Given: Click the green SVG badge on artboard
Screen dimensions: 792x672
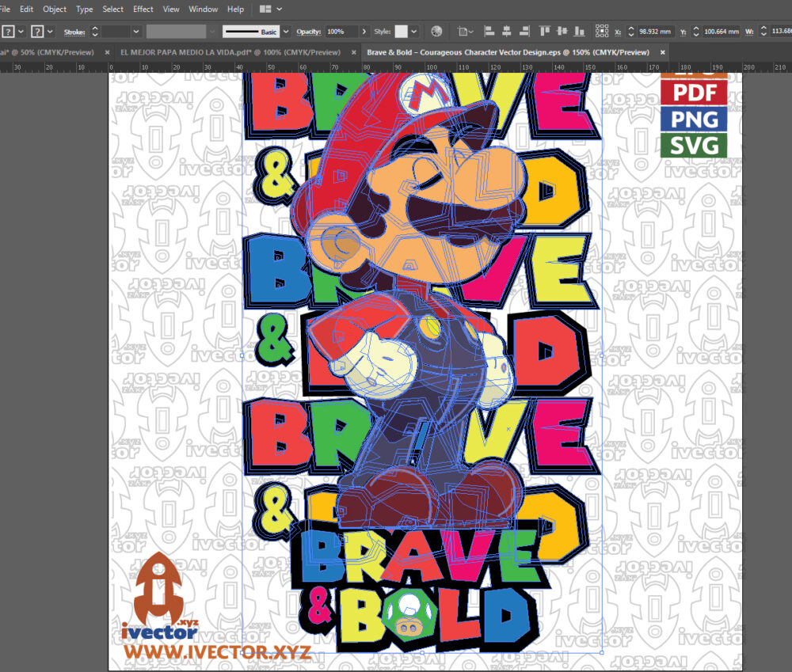Looking at the screenshot, I should [x=694, y=146].
